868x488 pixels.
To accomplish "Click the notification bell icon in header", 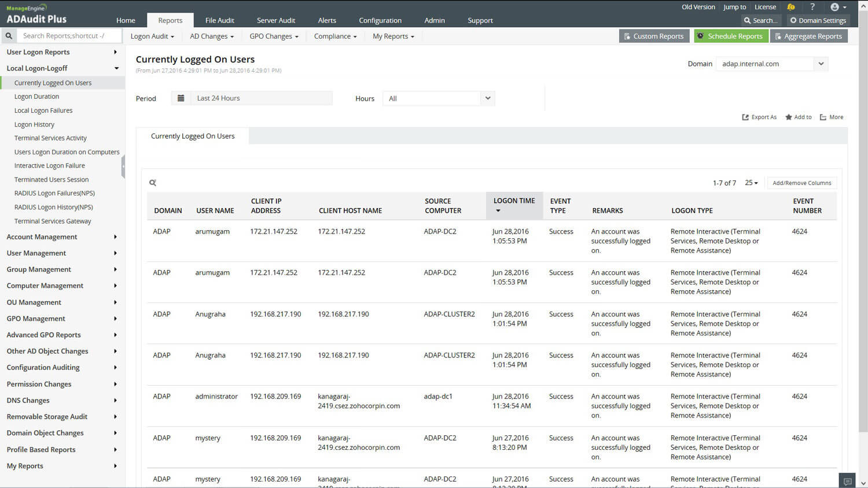I will [x=790, y=7].
